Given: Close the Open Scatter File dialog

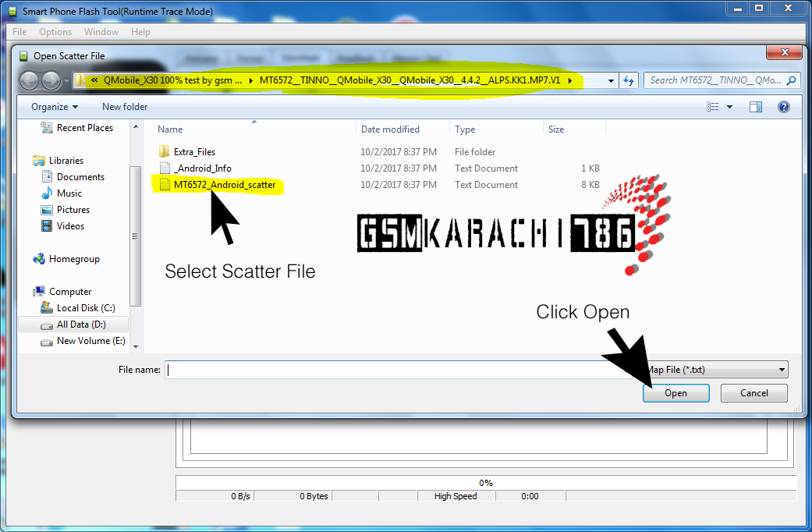Looking at the screenshot, I should click(784, 52).
